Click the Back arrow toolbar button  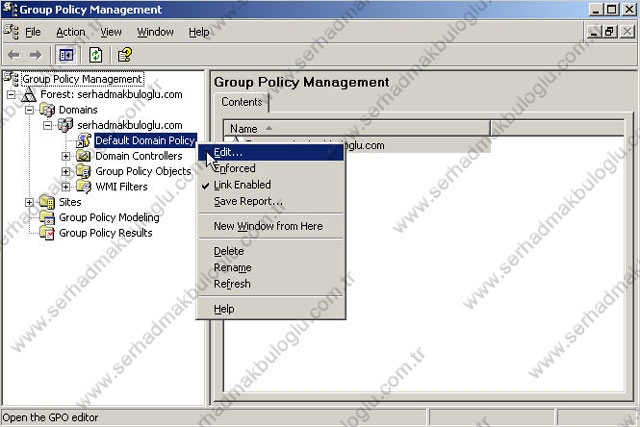(x=14, y=55)
